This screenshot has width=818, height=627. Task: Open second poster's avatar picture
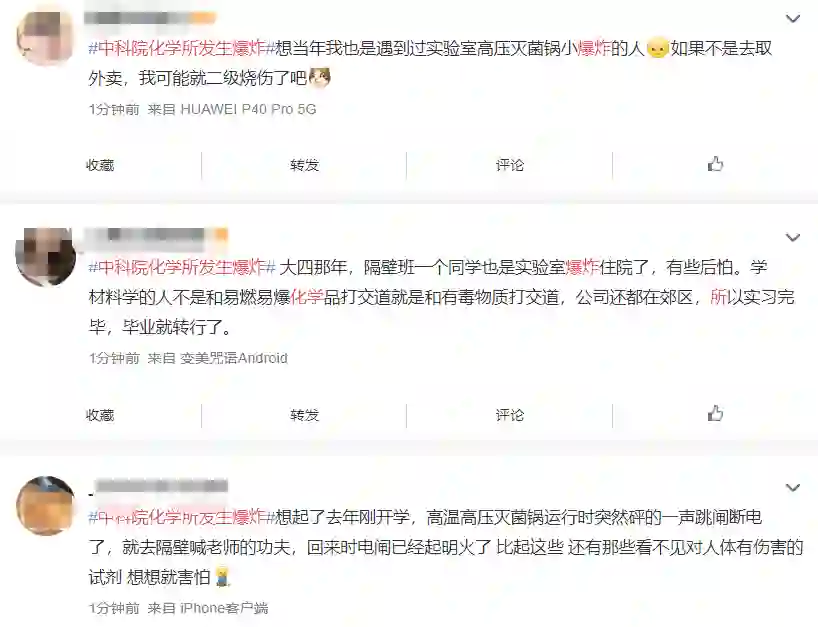[46, 257]
